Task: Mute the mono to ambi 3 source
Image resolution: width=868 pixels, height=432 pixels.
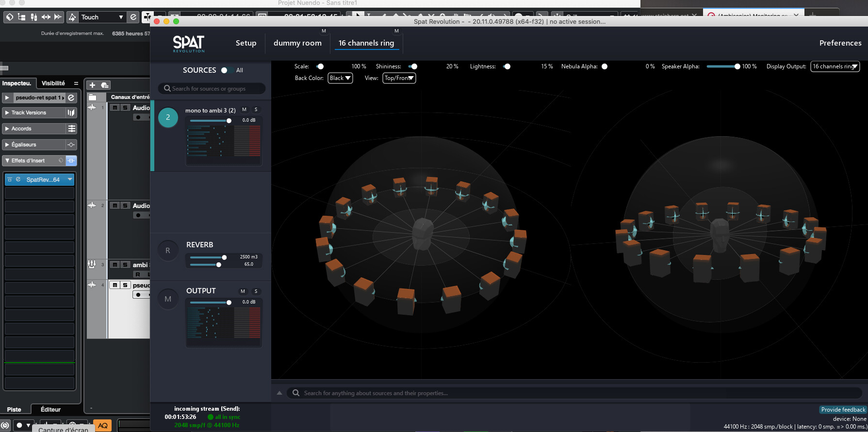Action: (244, 110)
